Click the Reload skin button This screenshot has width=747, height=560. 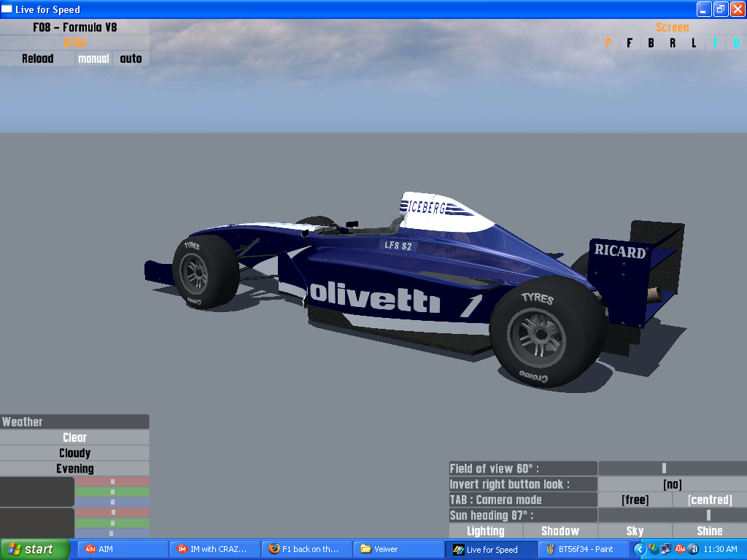point(38,58)
